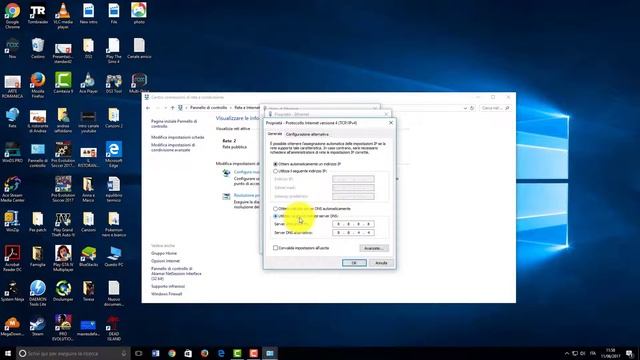Click the Back arrow in the control panel window
640x360 pixels.
point(148,108)
